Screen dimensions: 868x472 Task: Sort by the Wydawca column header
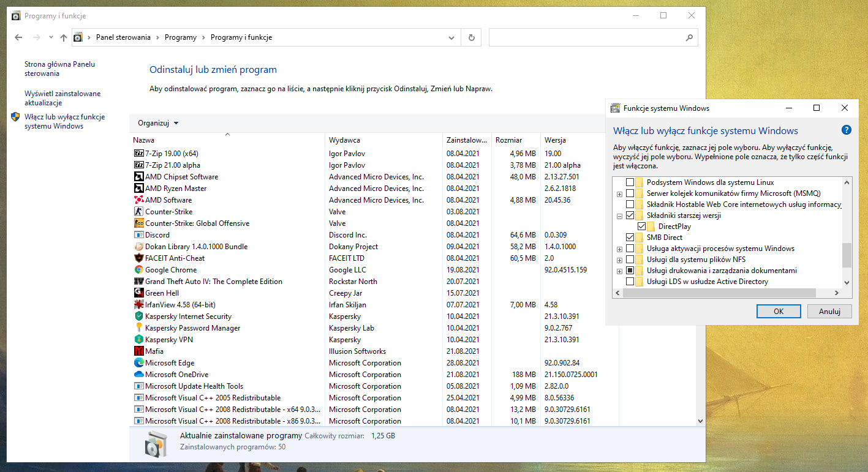[383, 140]
